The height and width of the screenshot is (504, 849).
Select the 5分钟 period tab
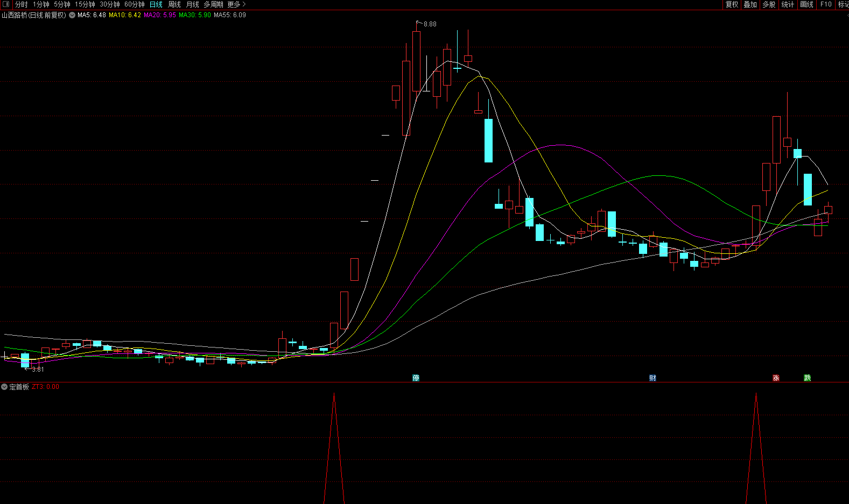62,4
